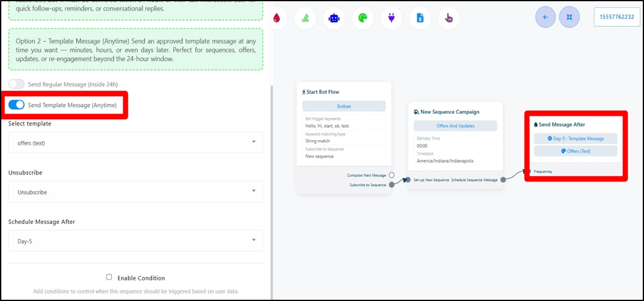
Task: Click the green stack icon in toolbar
Action: tap(305, 18)
